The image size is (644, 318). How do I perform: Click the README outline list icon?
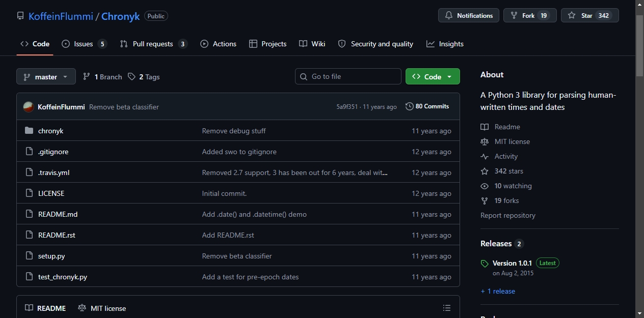(447, 308)
